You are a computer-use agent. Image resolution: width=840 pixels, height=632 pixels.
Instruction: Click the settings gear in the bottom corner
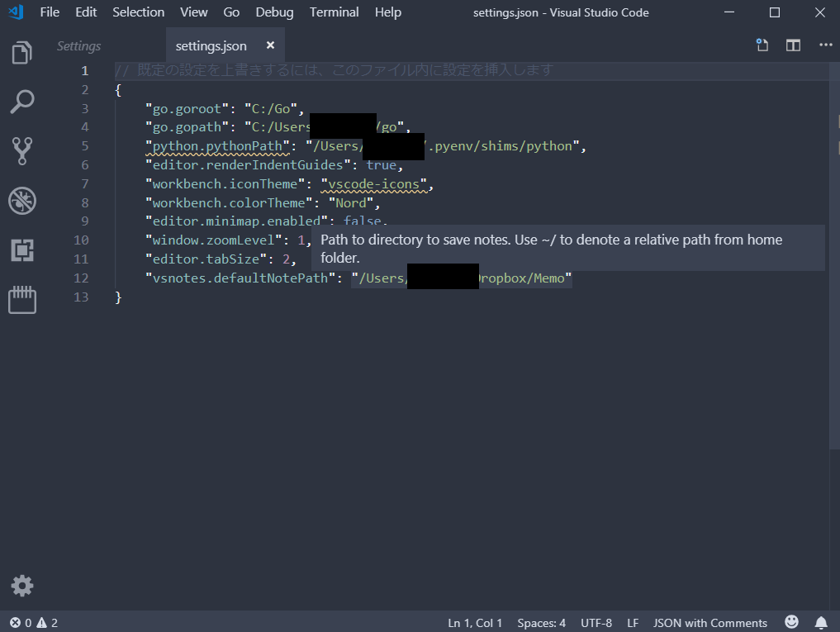pos(21,586)
